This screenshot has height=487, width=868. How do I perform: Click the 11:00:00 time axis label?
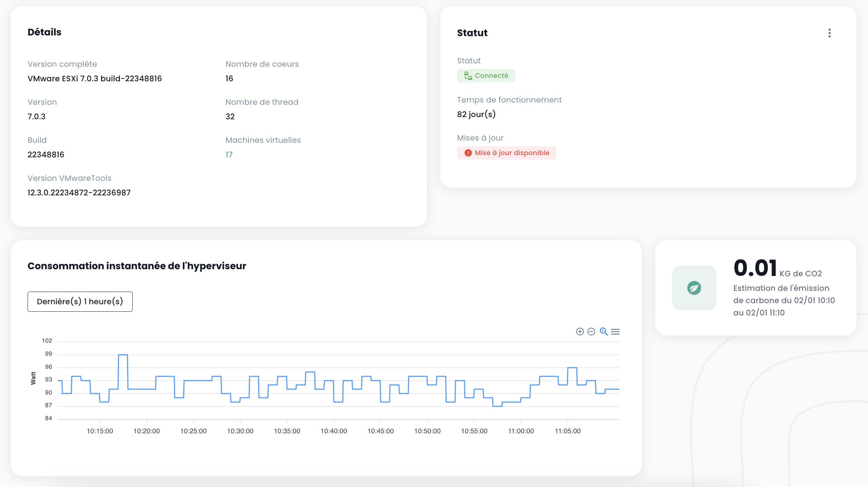521,431
